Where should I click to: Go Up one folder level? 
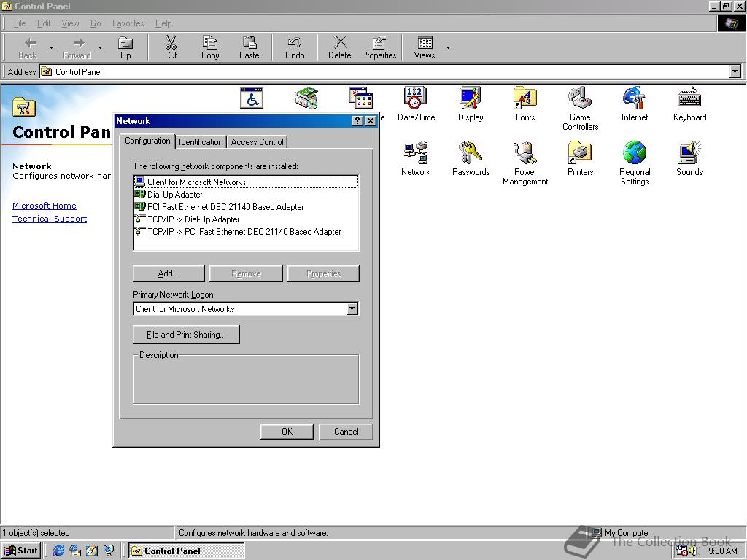coord(125,47)
